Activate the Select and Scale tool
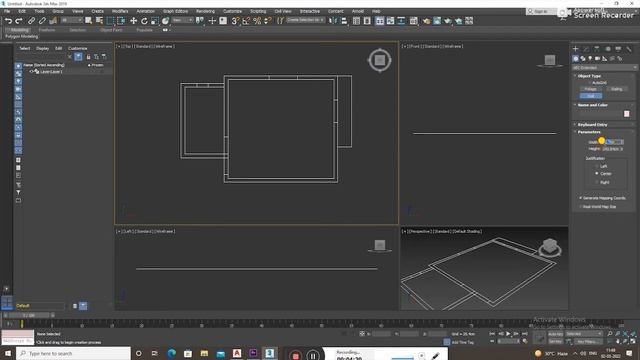 coord(155,20)
